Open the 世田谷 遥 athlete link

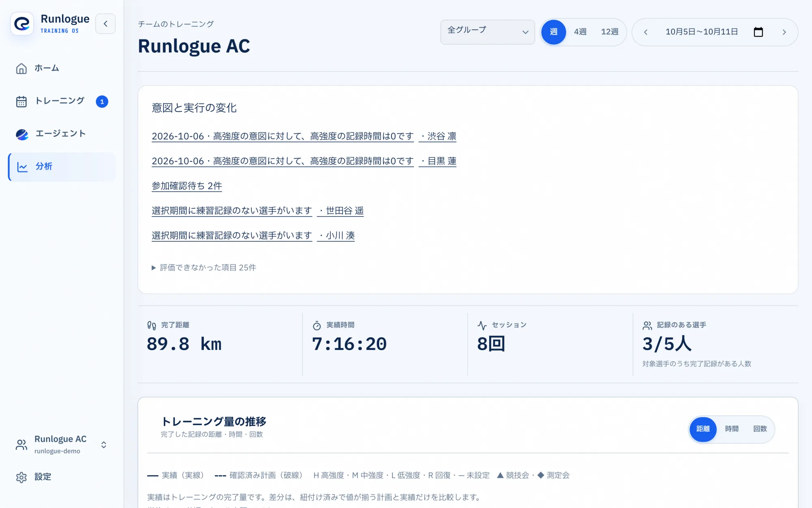pyautogui.click(x=340, y=211)
